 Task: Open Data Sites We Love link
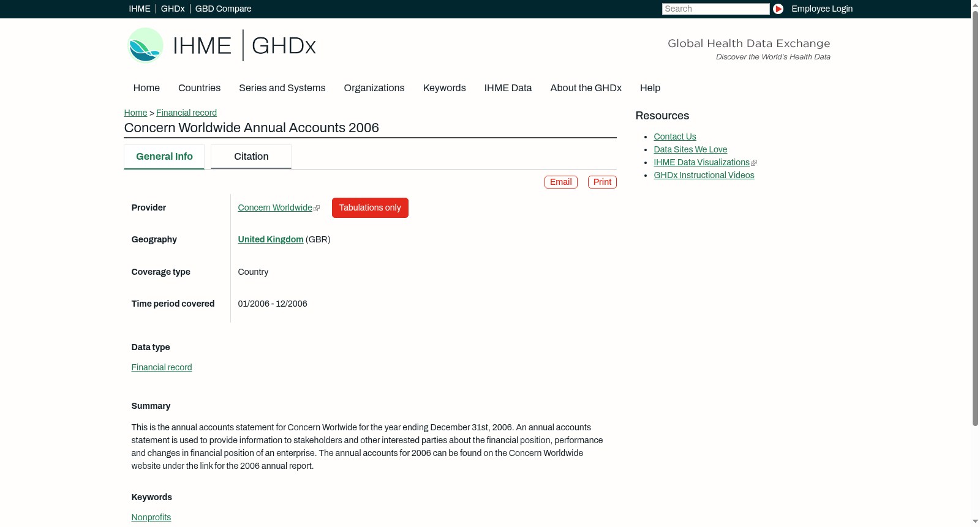[690, 150]
